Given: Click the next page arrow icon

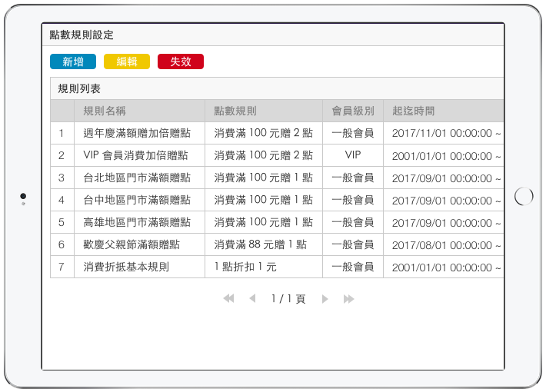Looking at the screenshot, I should pos(325,299).
